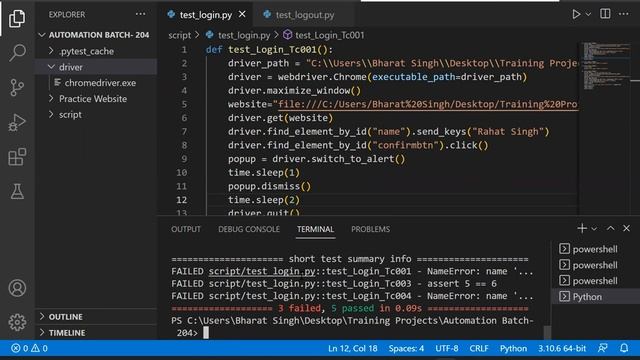Image resolution: width=640 pixels, height=360 pixels.
Task: Open run options dropdown arrow
Action: pyautogui.click(x=588, y=14)
